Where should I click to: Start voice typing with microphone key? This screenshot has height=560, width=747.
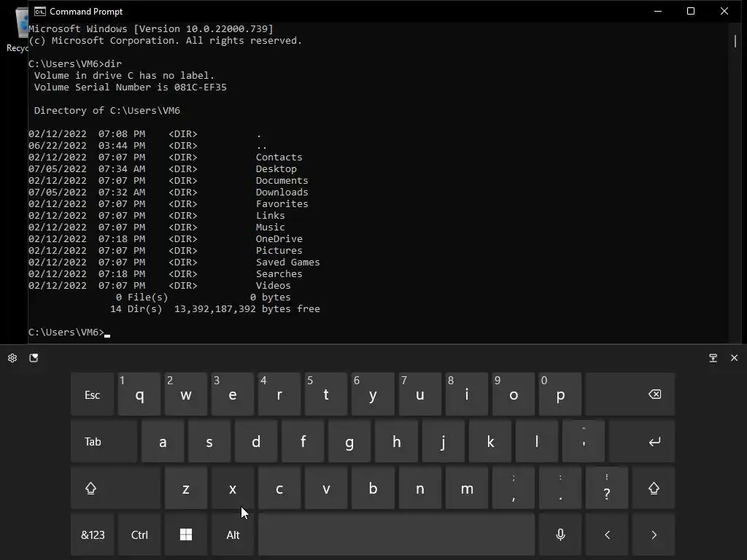tap(560, 534)
